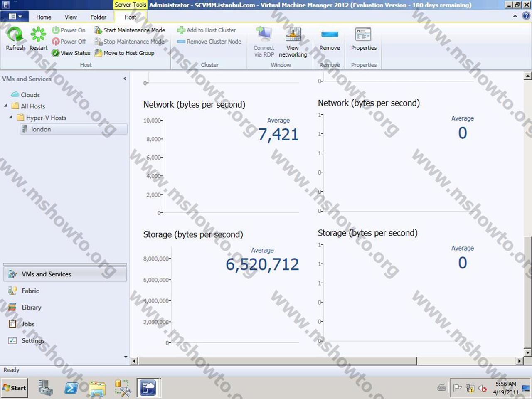
Task: Open View Status for the host
Action: [x=71, y=53]
